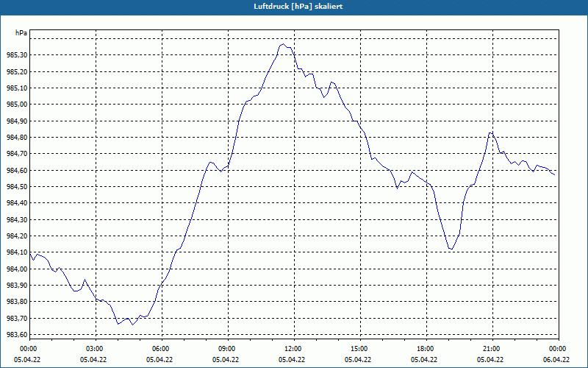Click the curve's highest peak before 12:00

click(x=284, y=44)
